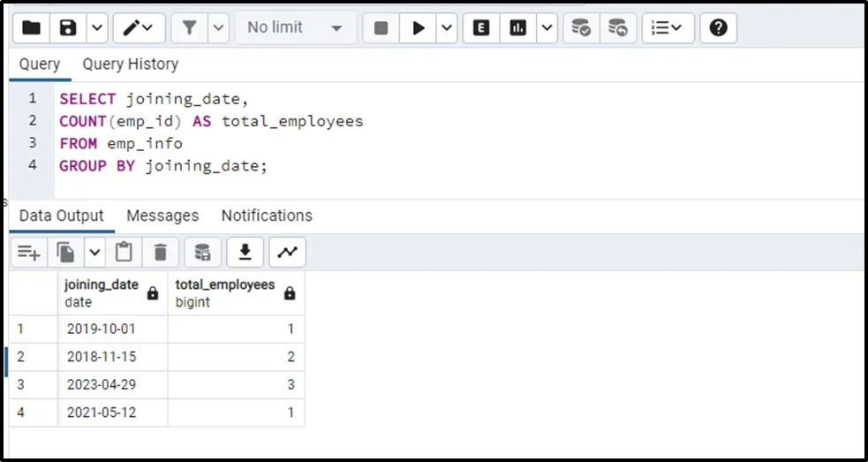This screenshot has width=868, height=462.
Task: Switch to the Messages tab
Action: point(162,216)
